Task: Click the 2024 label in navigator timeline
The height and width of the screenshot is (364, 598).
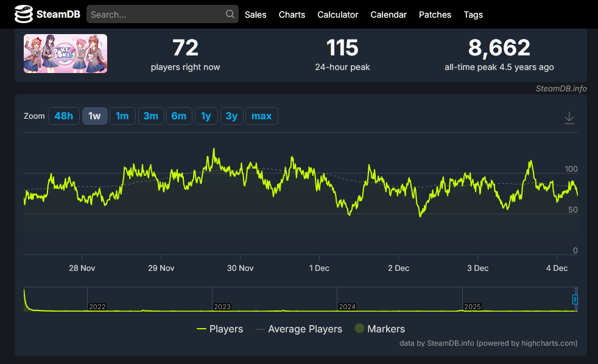Action: [x=348, y=306]
